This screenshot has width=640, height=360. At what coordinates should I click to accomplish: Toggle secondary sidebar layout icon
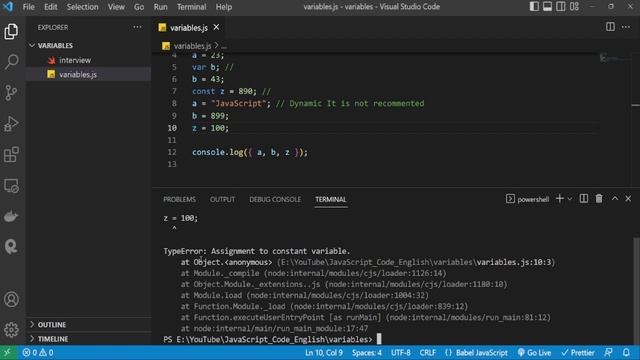(x=561, y=7)
